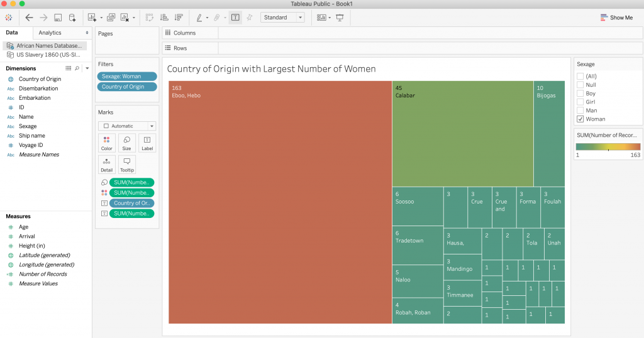Select the Data tab
This screenshot has width=644, height=338.
tap(12, 33)
